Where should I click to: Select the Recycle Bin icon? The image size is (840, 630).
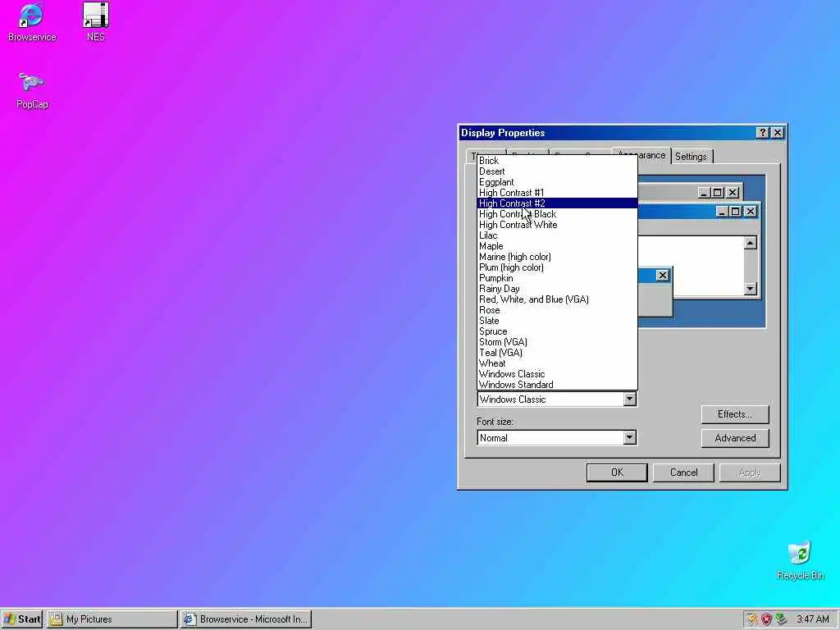(800, 561)
